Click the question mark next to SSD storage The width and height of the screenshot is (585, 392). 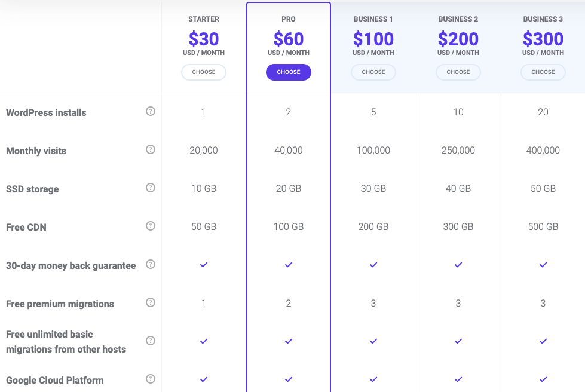pos(151,188)
